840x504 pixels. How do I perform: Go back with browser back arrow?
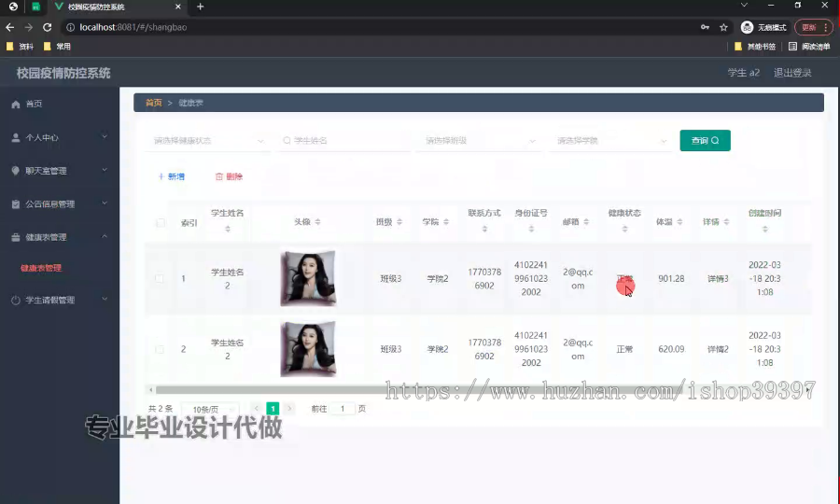click(9, 27)
